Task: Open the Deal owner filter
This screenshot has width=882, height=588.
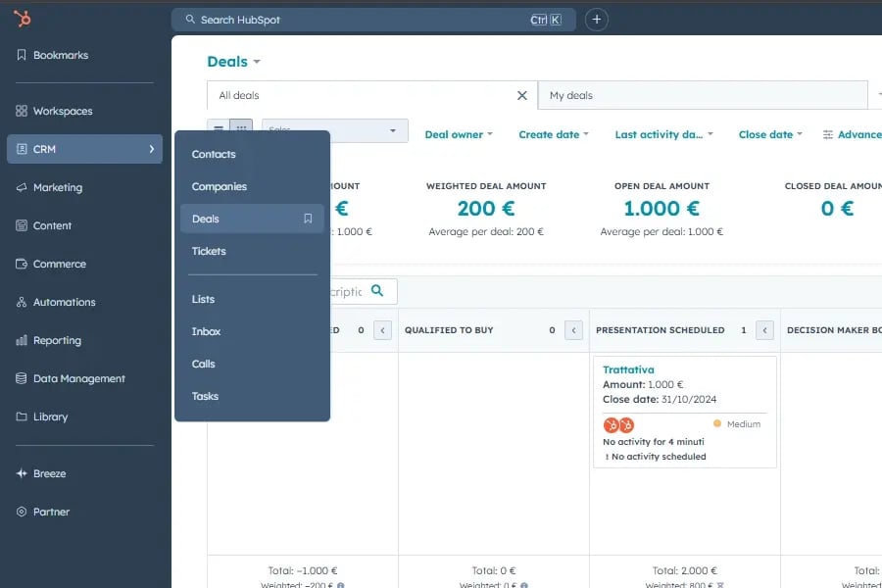Action: click(x=459, y=134)
